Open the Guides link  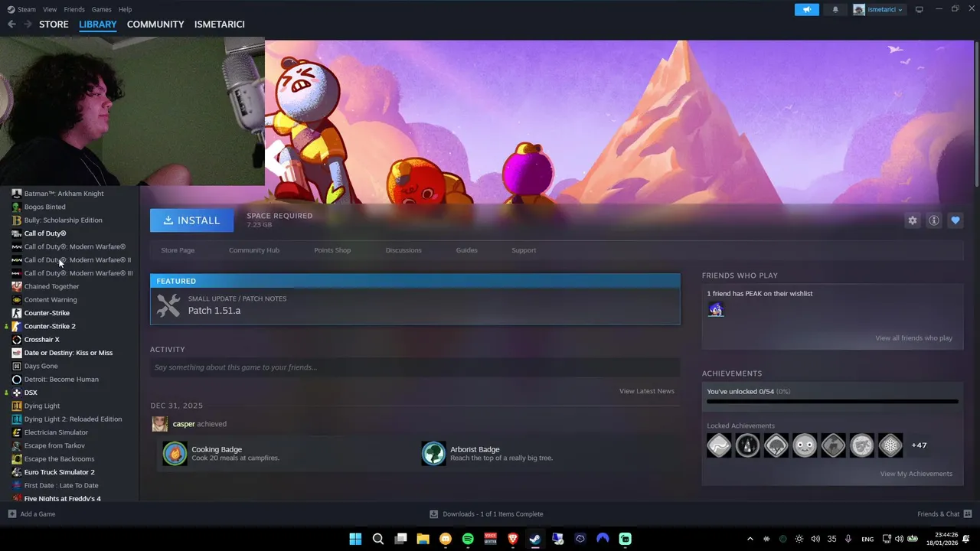466,250
